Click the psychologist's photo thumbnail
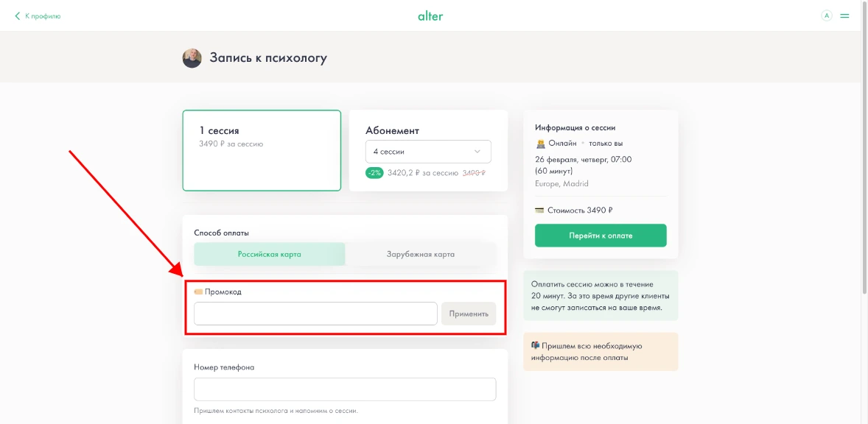Screen dimensions: 868x424 coord(192,58)
